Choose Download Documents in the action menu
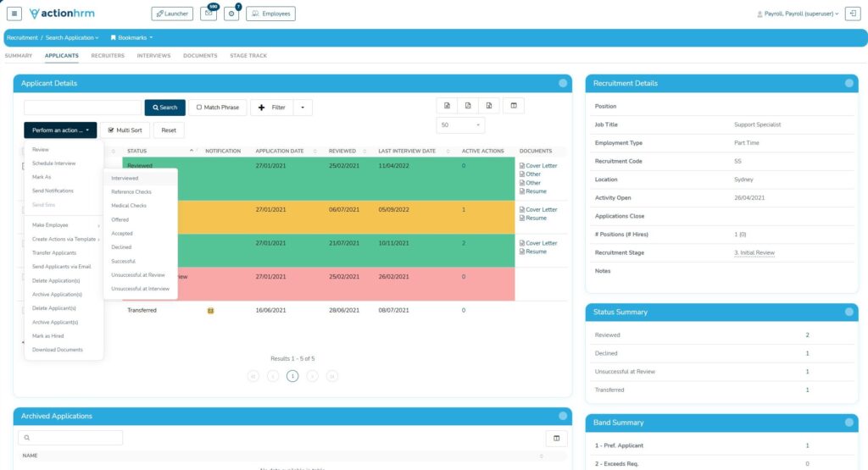868x470 pixels. (58, 350)
